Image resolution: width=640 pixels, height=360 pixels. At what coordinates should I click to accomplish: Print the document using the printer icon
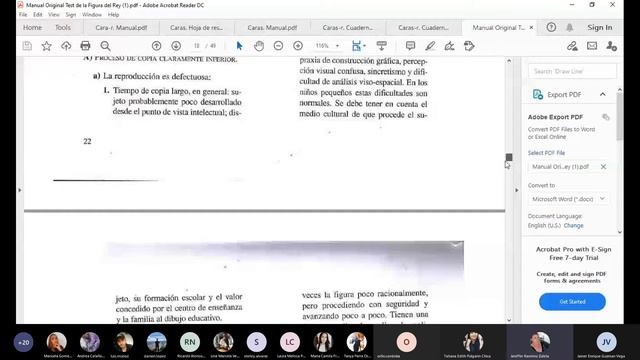click(85, 46)
